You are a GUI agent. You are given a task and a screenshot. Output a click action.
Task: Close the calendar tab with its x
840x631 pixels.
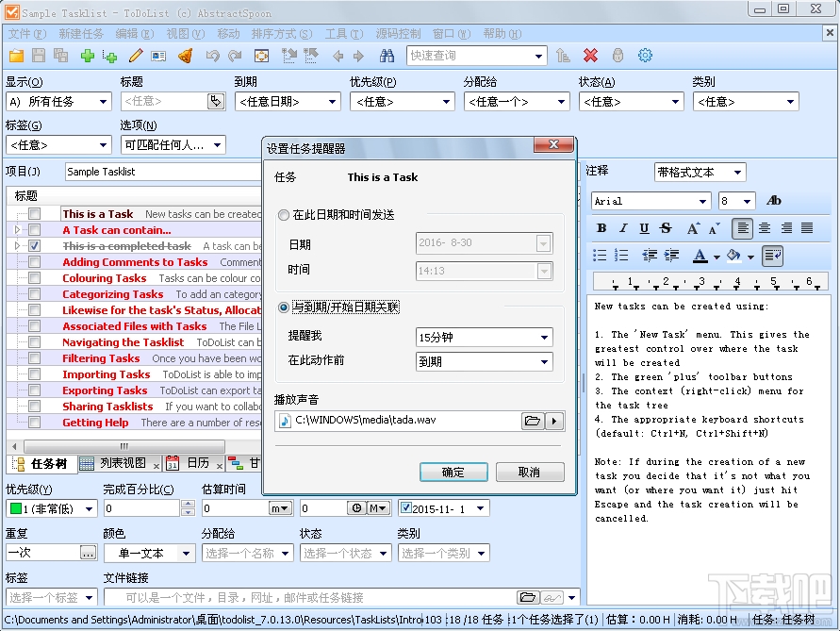(x=219, y=466)
